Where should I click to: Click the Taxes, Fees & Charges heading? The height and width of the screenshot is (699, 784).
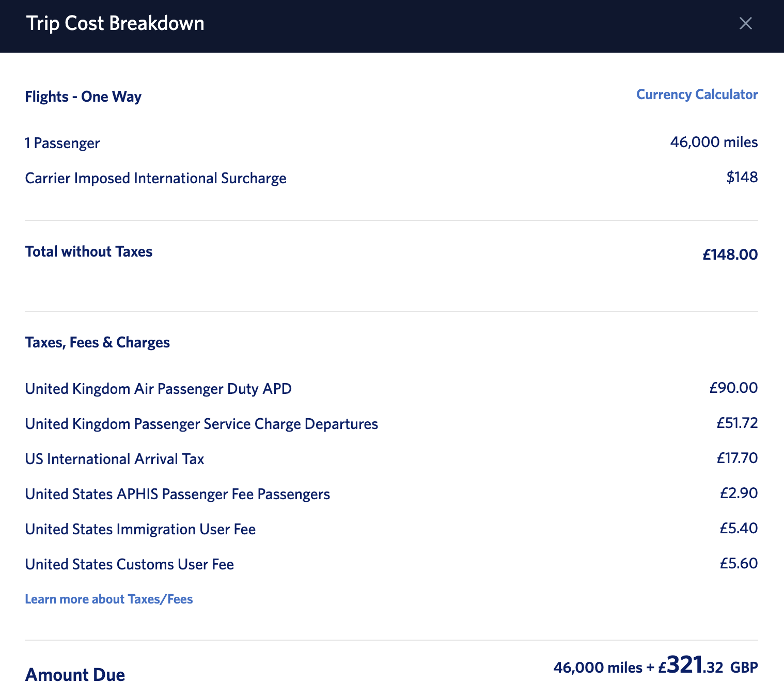(x=98, y=342)
